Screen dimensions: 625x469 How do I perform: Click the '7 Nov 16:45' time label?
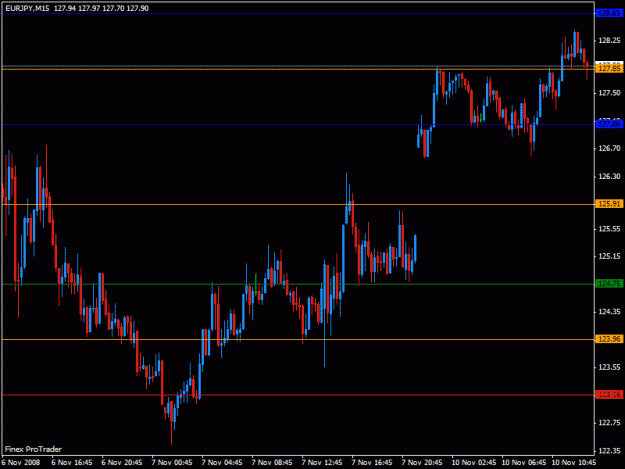[x=372, y=462]
